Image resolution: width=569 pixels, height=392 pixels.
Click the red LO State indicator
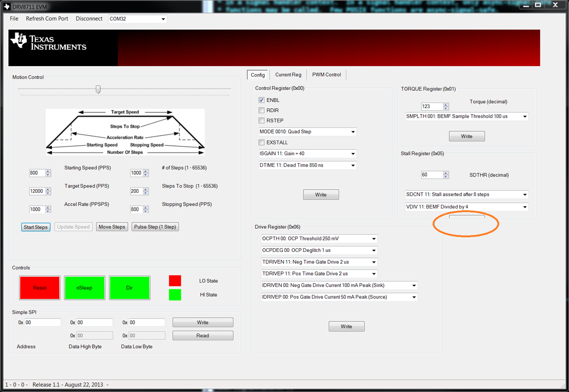(175, 281)
